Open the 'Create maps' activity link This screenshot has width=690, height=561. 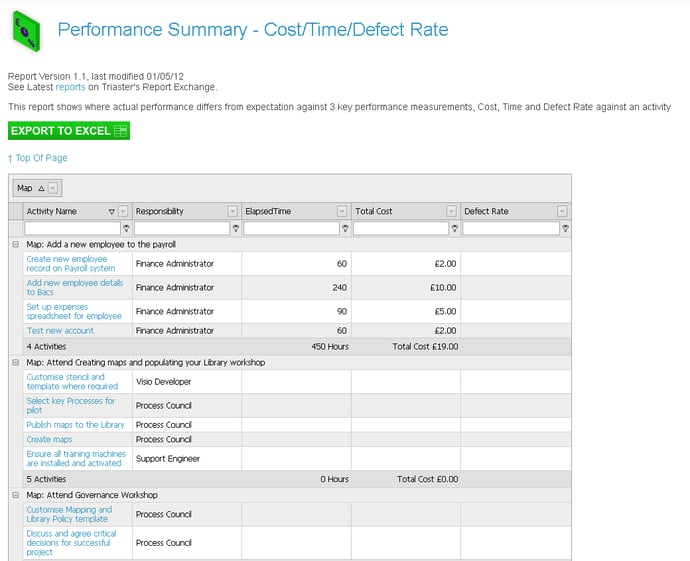click(x=49, y=440)
